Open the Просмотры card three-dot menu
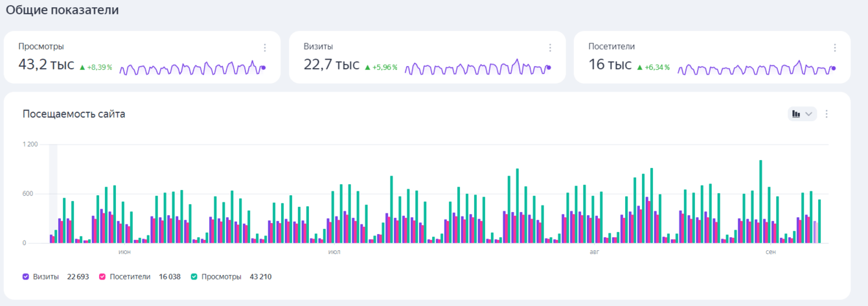This screenshot has width=868, height=306. coord(265,47)
